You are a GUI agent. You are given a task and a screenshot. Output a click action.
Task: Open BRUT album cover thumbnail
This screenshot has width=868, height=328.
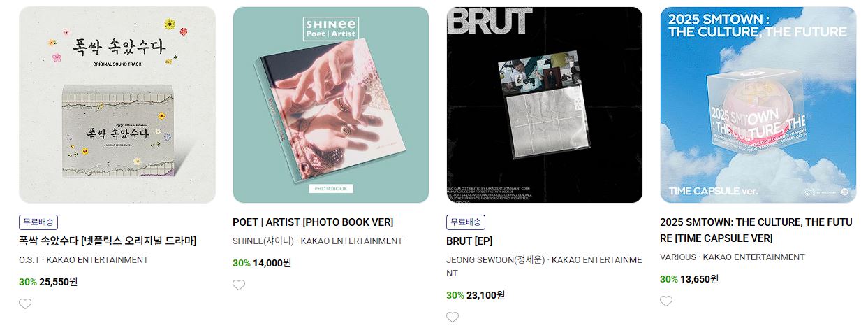545,105
